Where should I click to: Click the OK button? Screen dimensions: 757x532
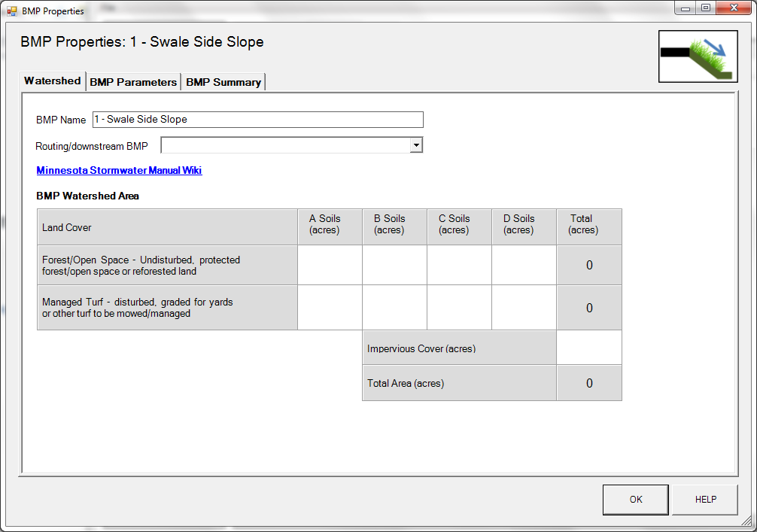(x=636, y=500)
